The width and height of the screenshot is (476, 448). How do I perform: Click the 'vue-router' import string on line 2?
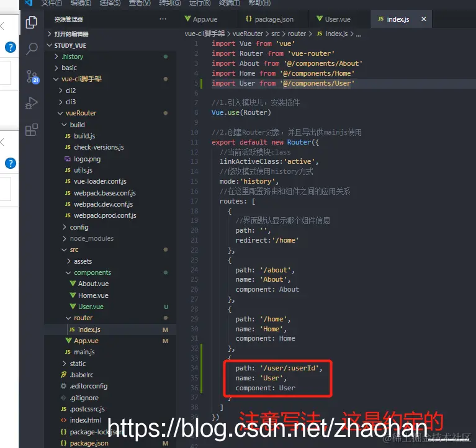311,53
